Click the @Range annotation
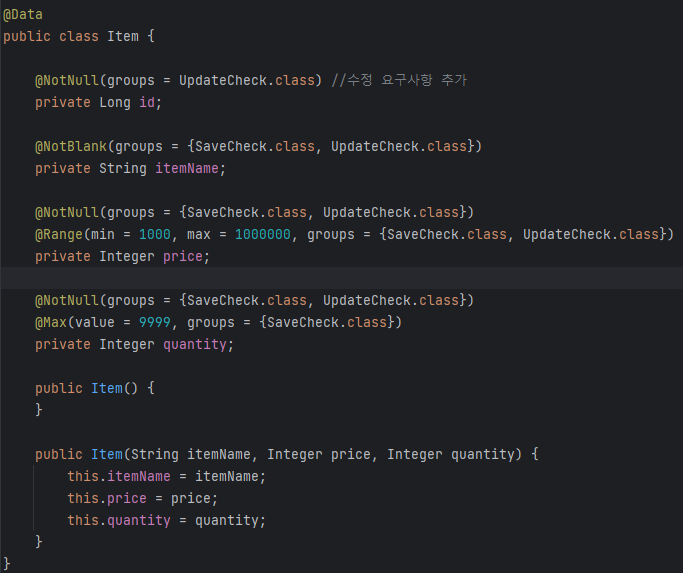 click(x=59, y=234)
